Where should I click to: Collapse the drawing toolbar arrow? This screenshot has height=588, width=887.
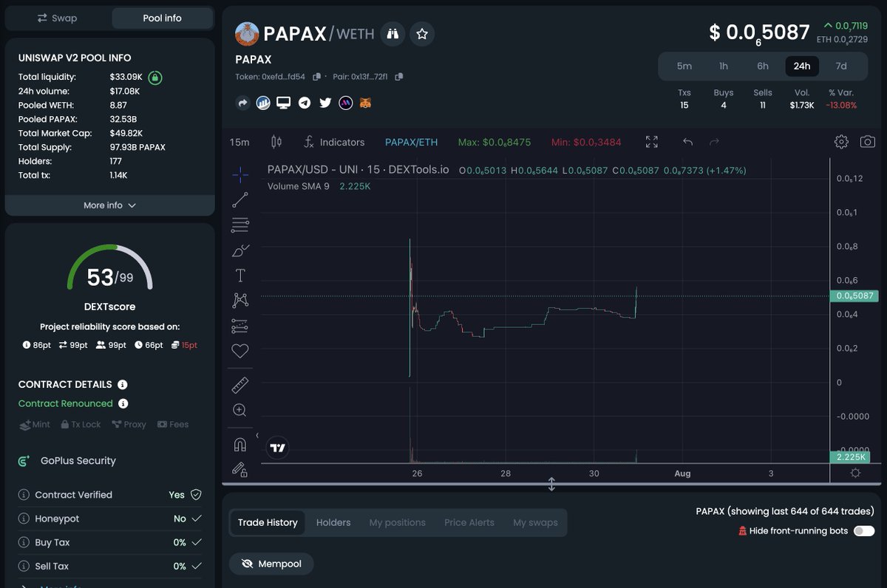(257, 436)
